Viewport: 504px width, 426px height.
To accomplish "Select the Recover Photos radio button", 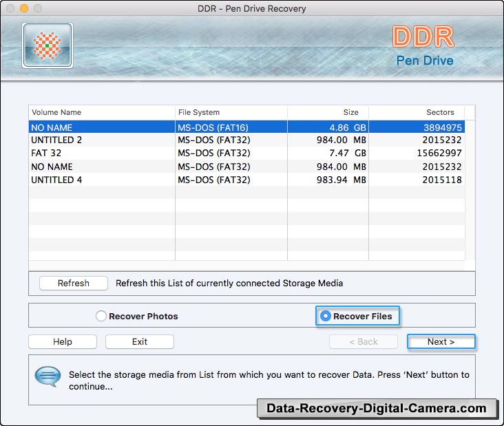I will 101,316.
